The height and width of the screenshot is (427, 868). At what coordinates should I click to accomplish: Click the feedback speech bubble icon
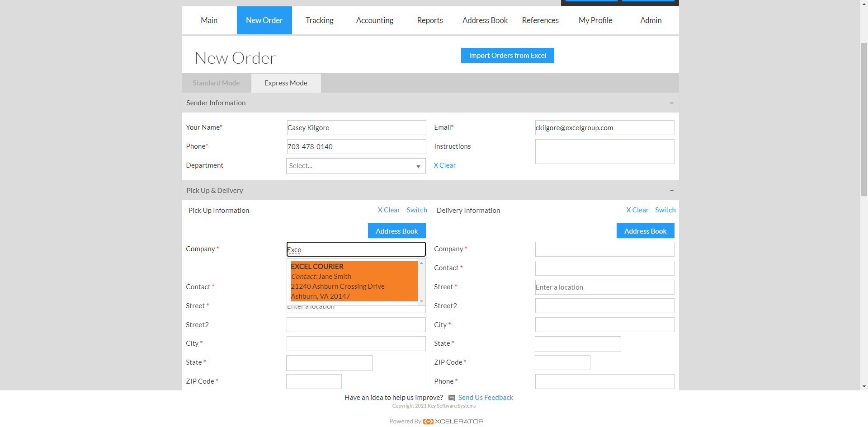(452, 398)
